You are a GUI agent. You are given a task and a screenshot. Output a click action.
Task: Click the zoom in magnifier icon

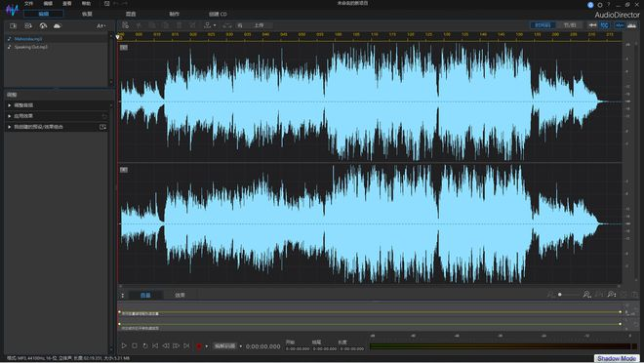coord(586,295)
